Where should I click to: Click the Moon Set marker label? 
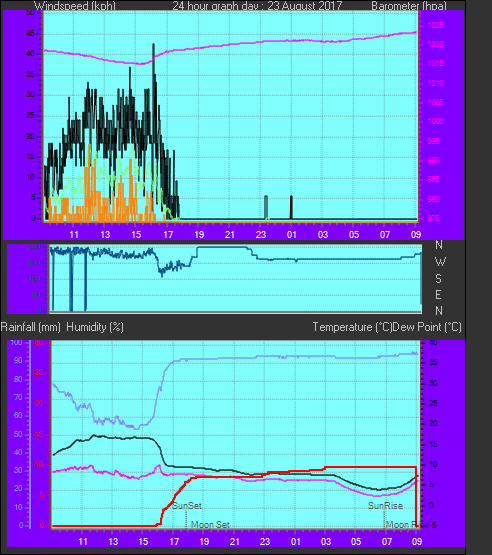click(x=210, y=525)
